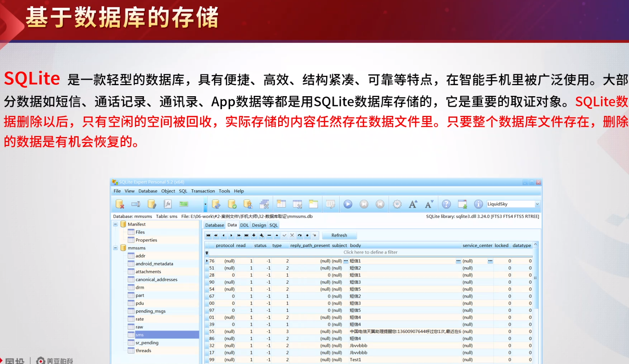Select the pending_msgs table

point(150,311)
